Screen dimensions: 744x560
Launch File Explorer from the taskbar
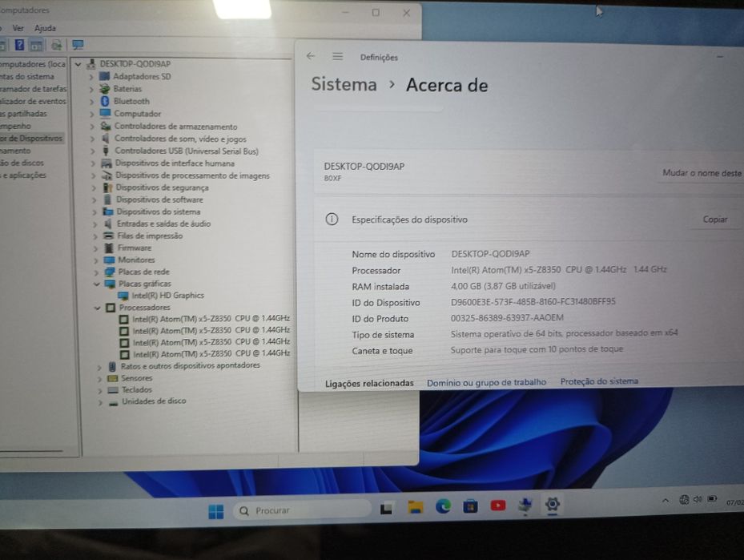(x=415, y=507)
